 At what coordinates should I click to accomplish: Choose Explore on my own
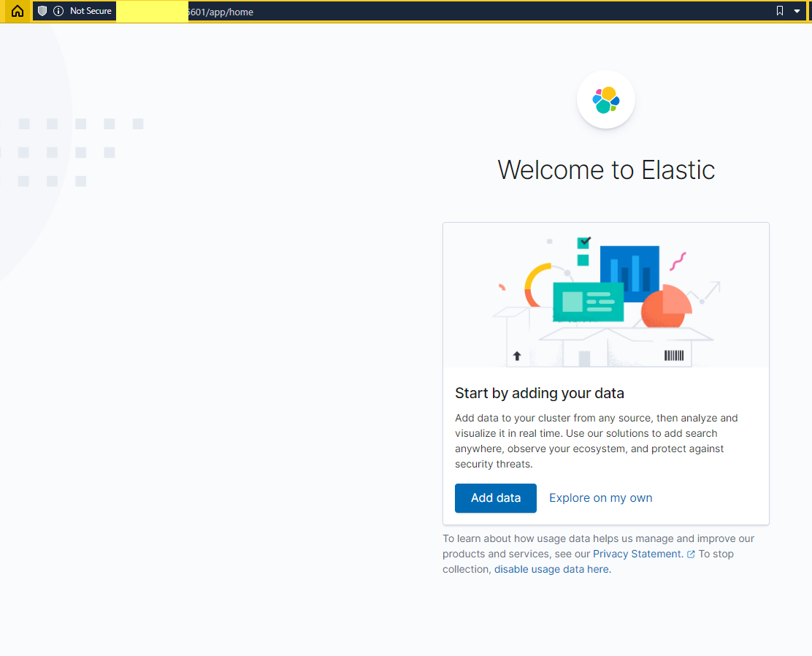click(601, 498)
